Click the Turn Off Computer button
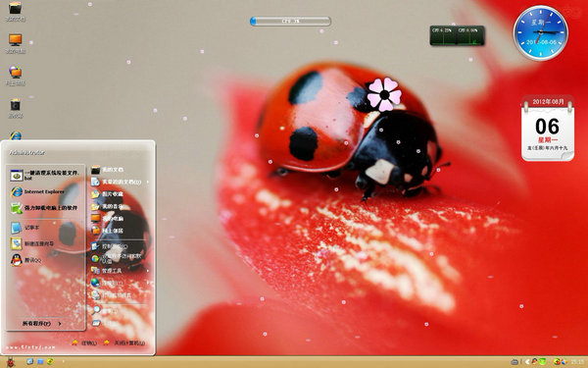 point(124,342)
